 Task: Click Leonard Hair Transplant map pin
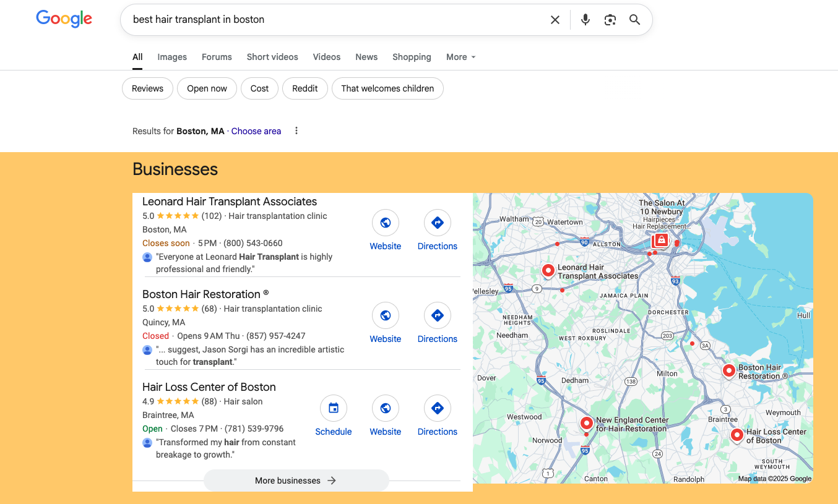tap(548, 270)
